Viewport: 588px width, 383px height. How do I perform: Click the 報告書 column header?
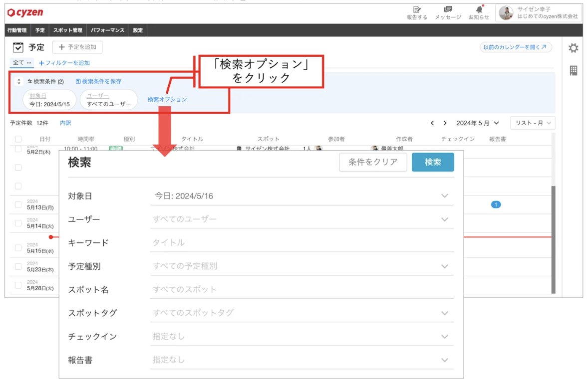tap(498, 139)
